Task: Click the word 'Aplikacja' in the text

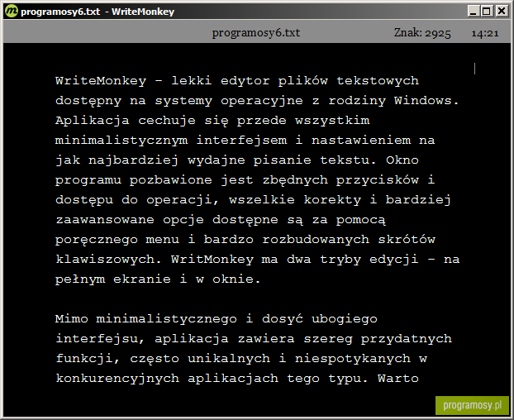Action: [x=92, y=121]
